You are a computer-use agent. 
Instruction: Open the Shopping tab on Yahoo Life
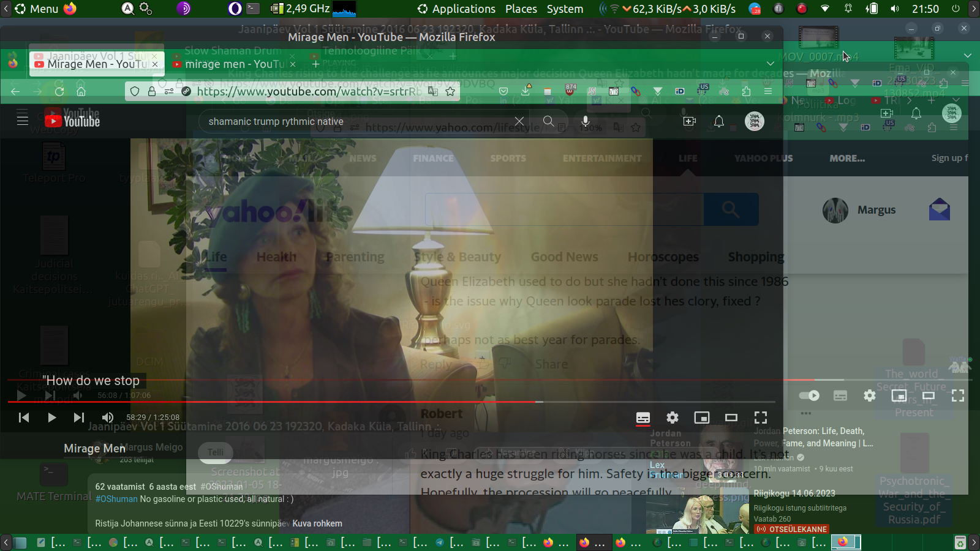click(756, 257)
